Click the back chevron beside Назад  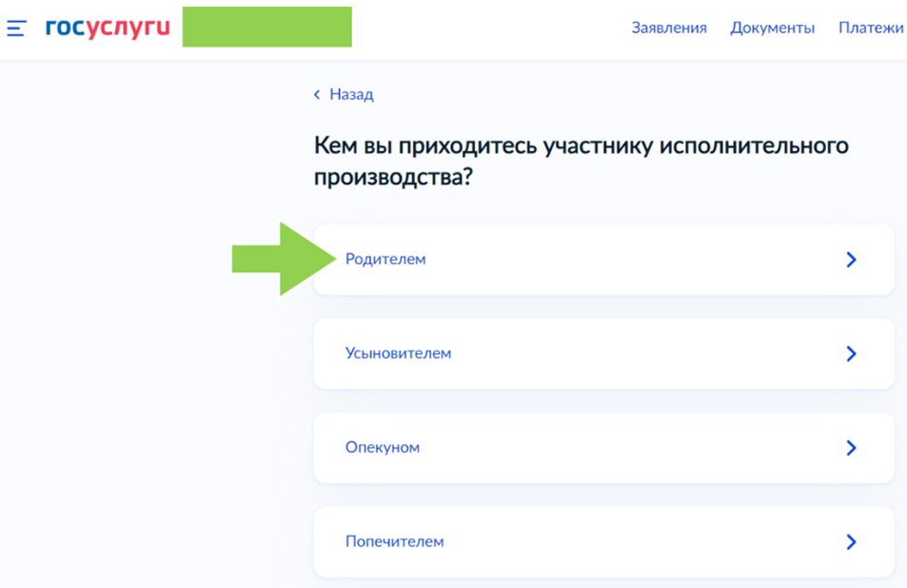click(318, 95)
